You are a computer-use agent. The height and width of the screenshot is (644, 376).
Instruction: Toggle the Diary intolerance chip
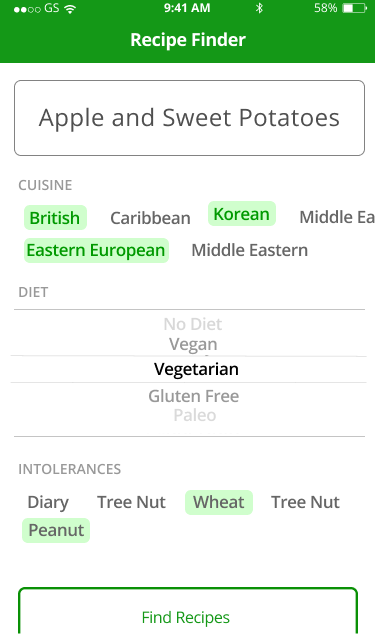click(48, 502)
